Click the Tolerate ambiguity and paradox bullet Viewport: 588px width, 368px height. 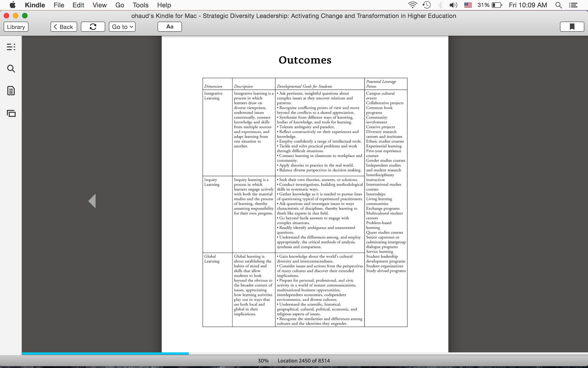click(306, 127)
